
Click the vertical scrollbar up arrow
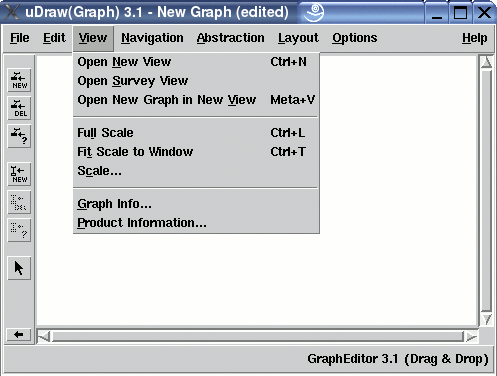[x=487, y=62]
